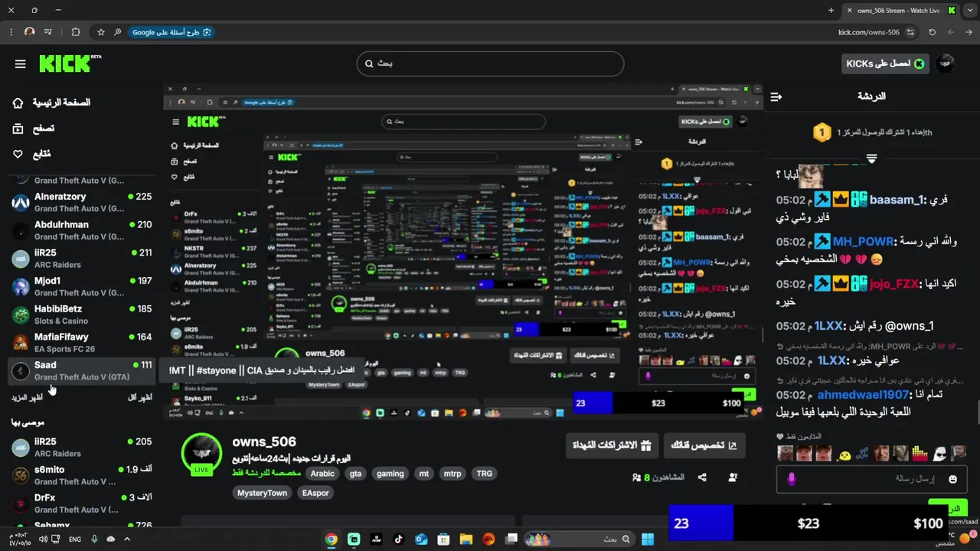Click username ahmedwael1907 in chat
Screen dimensions: 980x551
(862, 395)
